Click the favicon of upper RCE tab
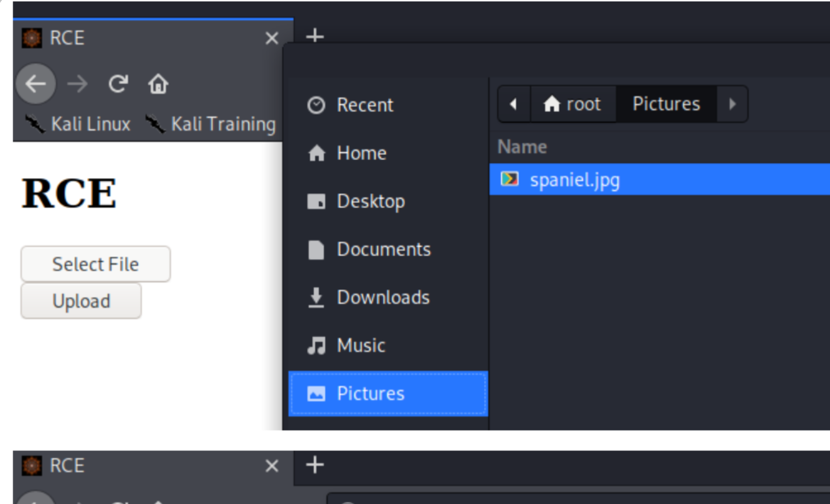 (x=31, y=38)
